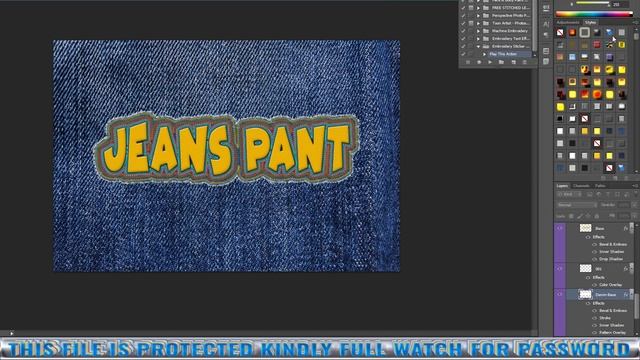Viewport: 640px width, 360px height.
Task: Apply the blue gem style swatch
Action: click(x=609, y=32)
